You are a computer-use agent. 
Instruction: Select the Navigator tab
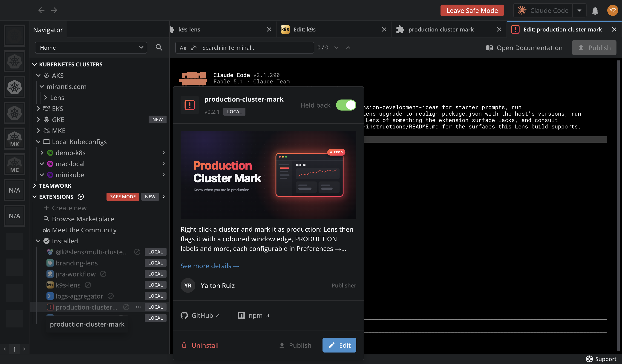48,30
